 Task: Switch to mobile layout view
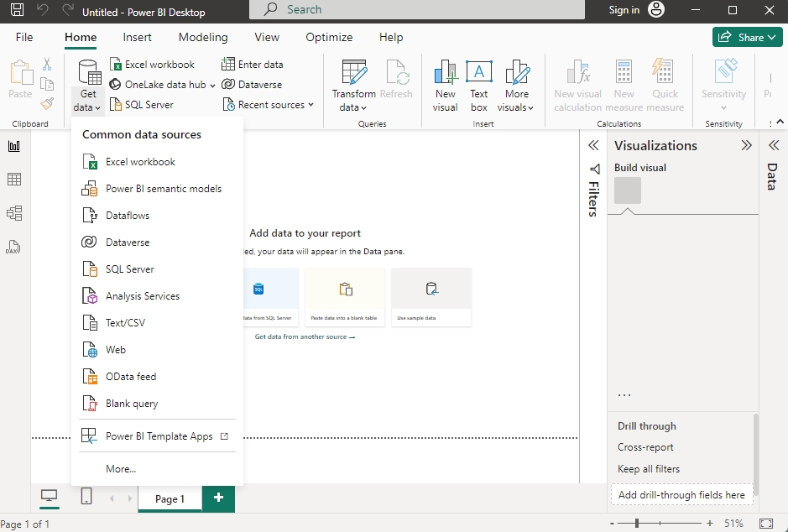pos(86,497)
